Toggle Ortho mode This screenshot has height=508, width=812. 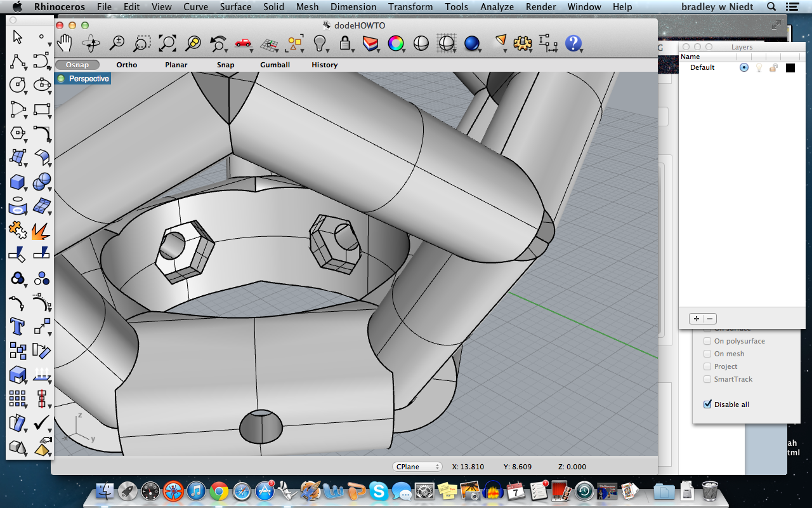(x=127, y=65)
